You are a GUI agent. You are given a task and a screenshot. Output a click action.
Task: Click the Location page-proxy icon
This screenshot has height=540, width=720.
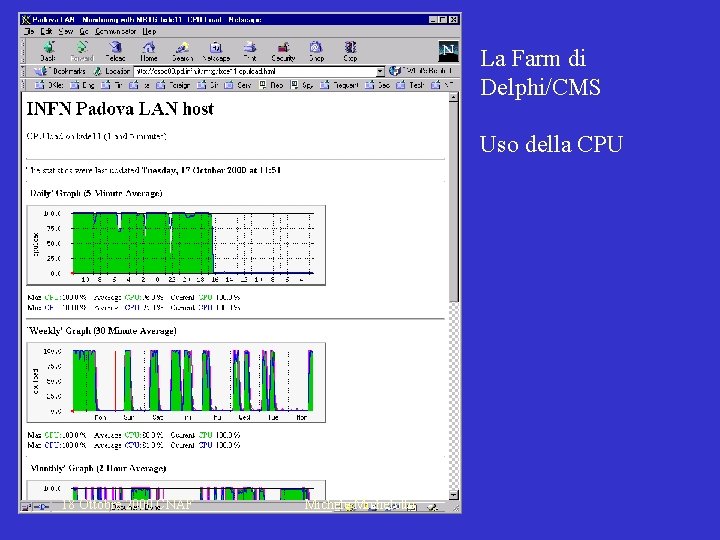pyautogui.click(x=97, y=71)
